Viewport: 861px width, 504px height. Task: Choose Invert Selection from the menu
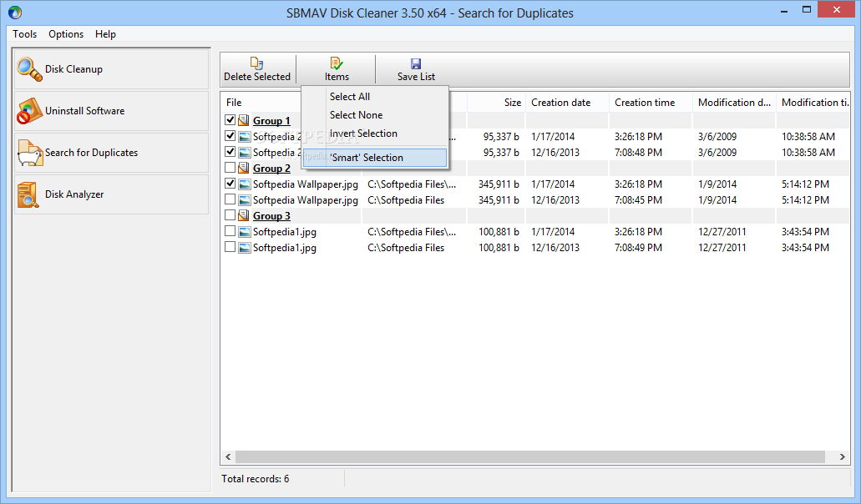[375, 134]
